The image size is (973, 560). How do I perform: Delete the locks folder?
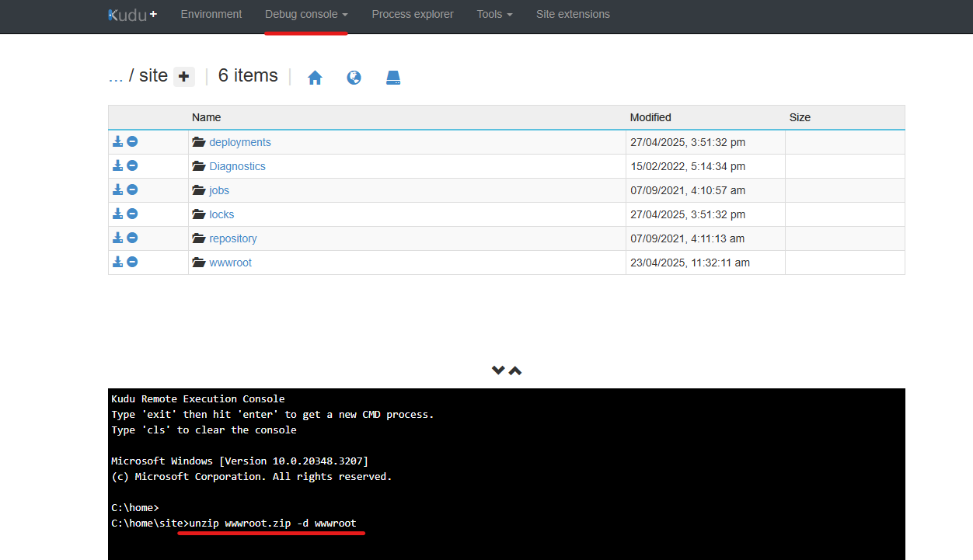(132, 214)
